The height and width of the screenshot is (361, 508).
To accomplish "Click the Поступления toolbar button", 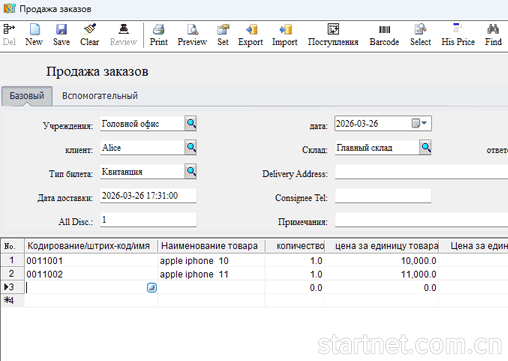I will [333, 35].
